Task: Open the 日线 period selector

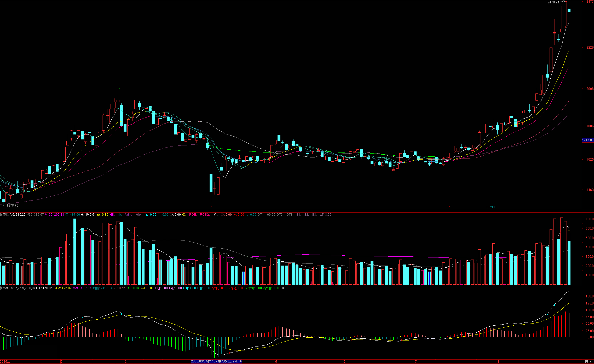Action: click(x=588, y=362)
